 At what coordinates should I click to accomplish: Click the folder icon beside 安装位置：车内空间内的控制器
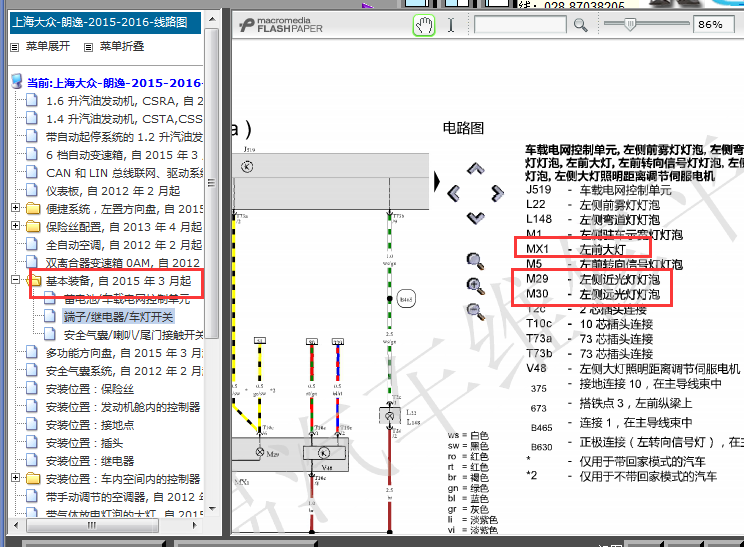point(33,479)
